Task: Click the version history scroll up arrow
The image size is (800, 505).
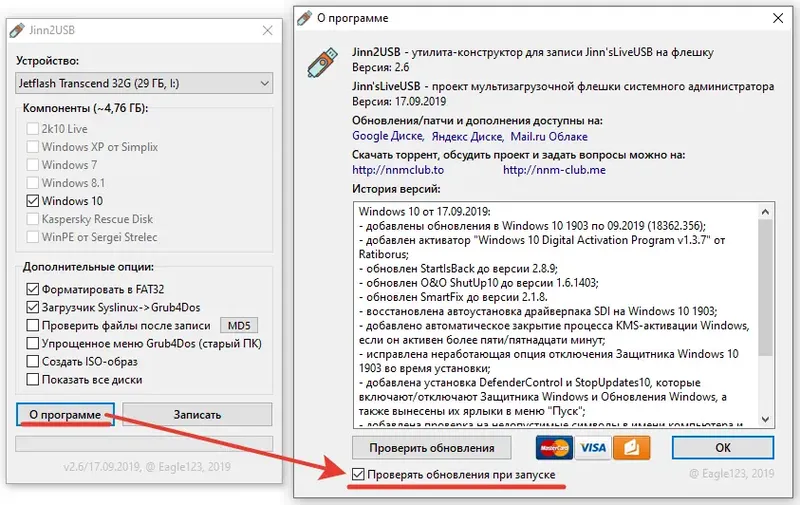Action: [x=765, y=211]
